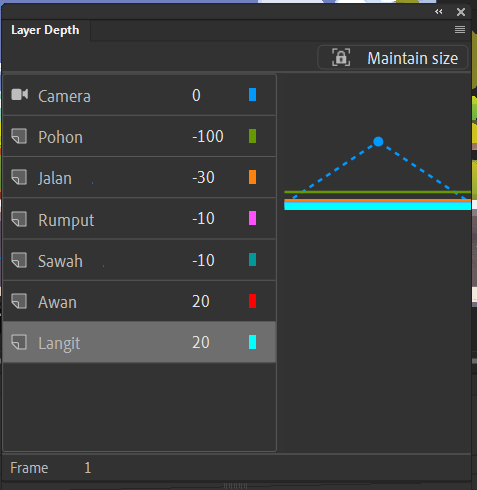Viewport: 477px width, 490px height.
Task: Click the Awan red color swatch
Action: [252, 301]
